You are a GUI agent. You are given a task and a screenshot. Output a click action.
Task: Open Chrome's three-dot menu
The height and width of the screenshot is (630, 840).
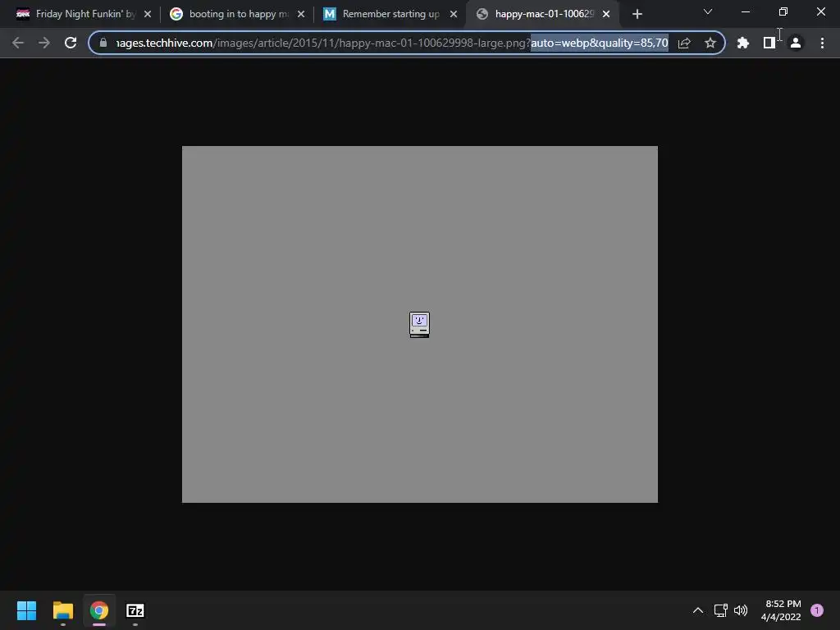822,43
